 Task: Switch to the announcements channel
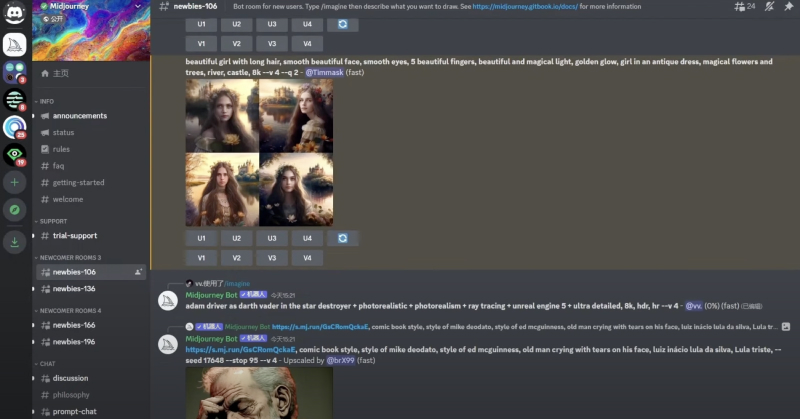79,116
